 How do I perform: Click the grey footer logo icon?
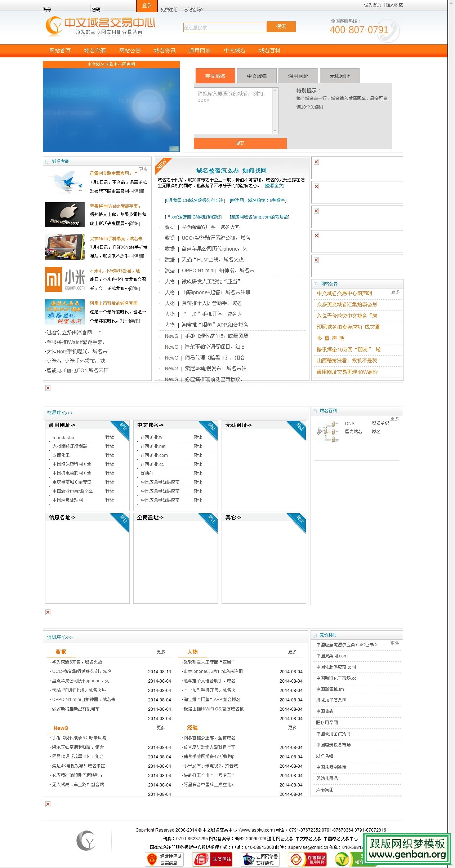click(86, 841)
